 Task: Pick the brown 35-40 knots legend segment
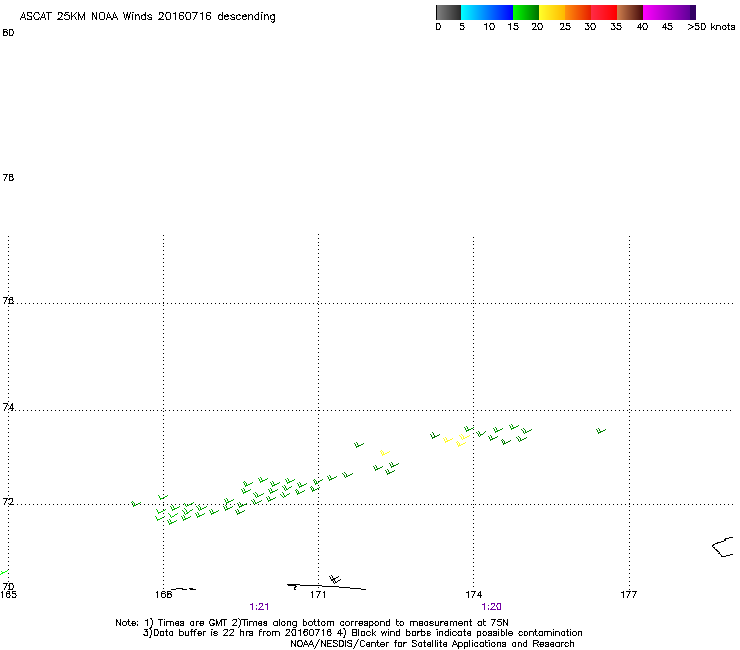pyautogui.click(x=630, y=12)
